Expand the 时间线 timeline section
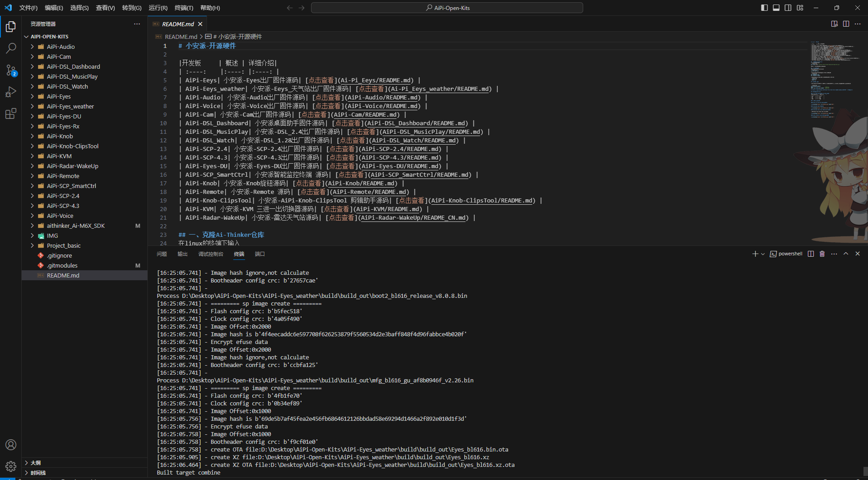 [x=85, y=472]
